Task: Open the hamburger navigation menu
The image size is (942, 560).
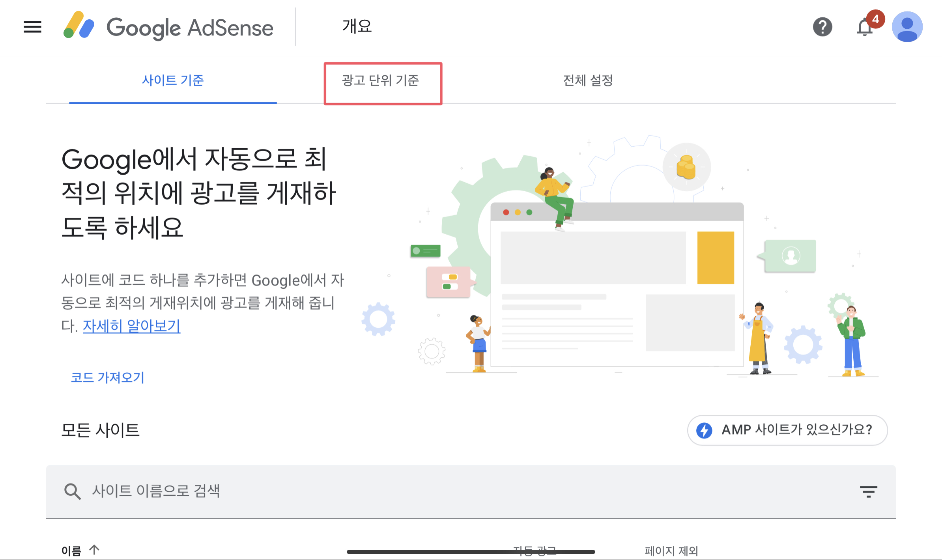Action: pyautogui.click(x=32, y=27)
